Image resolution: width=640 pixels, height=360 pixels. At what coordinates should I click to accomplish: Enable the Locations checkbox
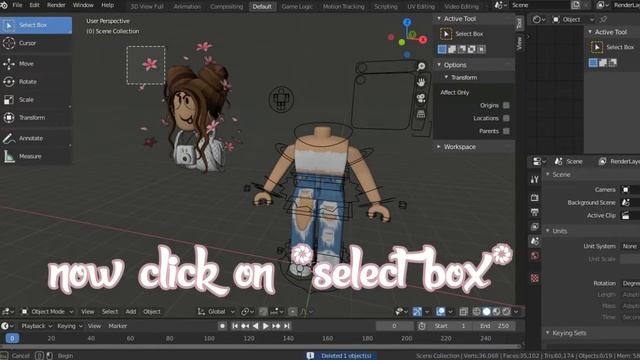pyautogui.click(x=506, y=118)
